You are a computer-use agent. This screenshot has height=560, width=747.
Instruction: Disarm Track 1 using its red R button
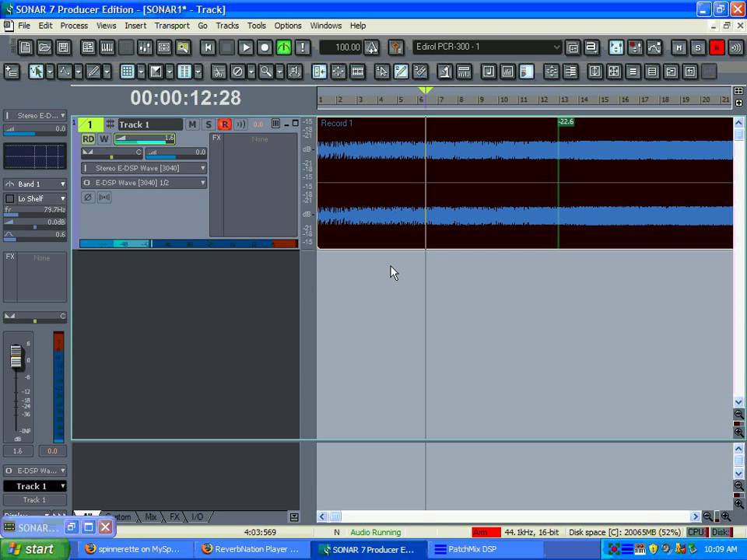(224, 124)
